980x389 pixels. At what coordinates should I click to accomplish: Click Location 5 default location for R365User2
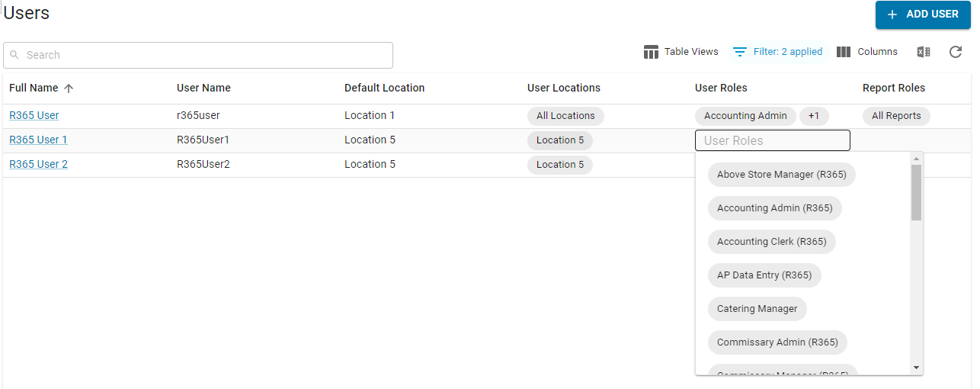point(370,164)
